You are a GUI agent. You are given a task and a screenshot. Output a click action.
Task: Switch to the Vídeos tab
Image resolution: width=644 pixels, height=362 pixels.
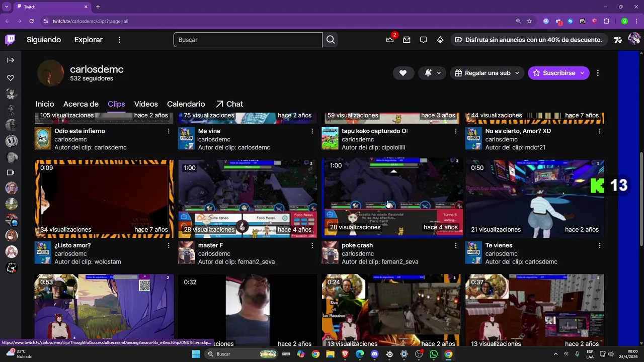(146, 104)
